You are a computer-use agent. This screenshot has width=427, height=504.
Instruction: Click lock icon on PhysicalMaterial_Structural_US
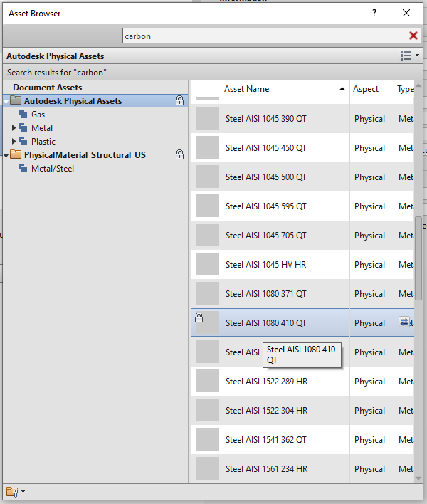[x=179, y=154]
